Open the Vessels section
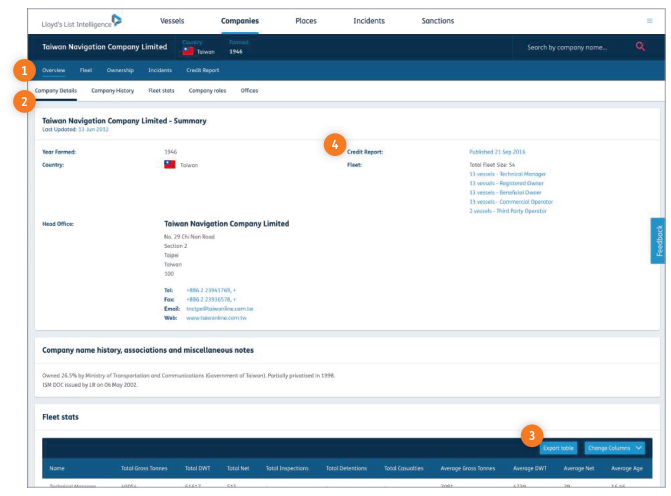This screenshot has width=671, height=496. 172,21
